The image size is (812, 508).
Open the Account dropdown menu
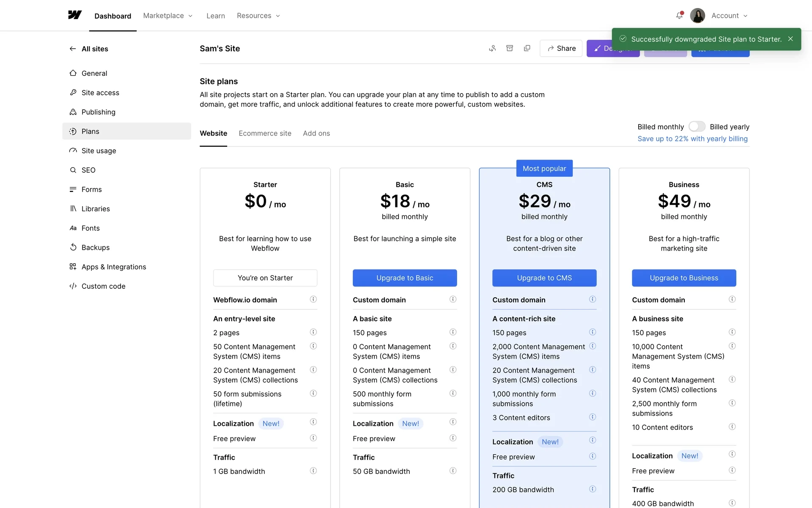[x=729, y=16]
